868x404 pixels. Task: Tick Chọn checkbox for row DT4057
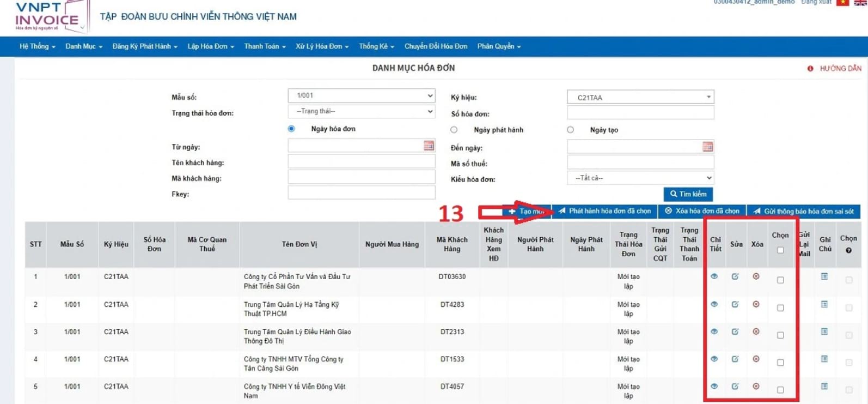[x=780, y=390]
